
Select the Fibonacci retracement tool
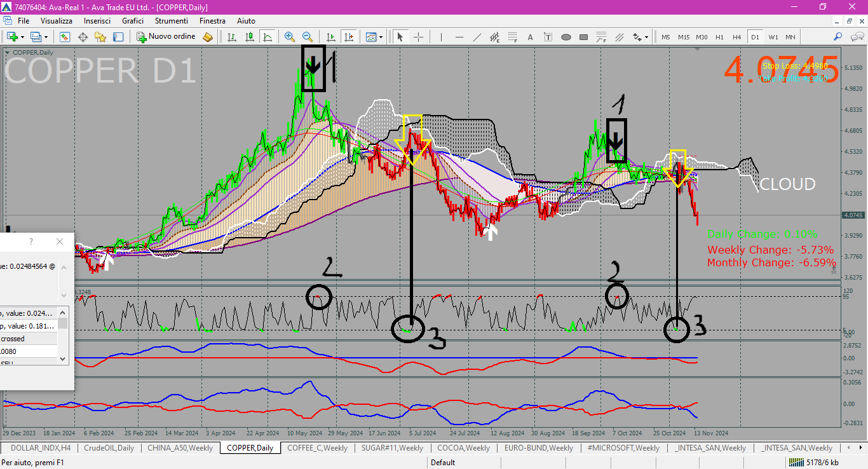pyautogui.click(x=512, y=37)
